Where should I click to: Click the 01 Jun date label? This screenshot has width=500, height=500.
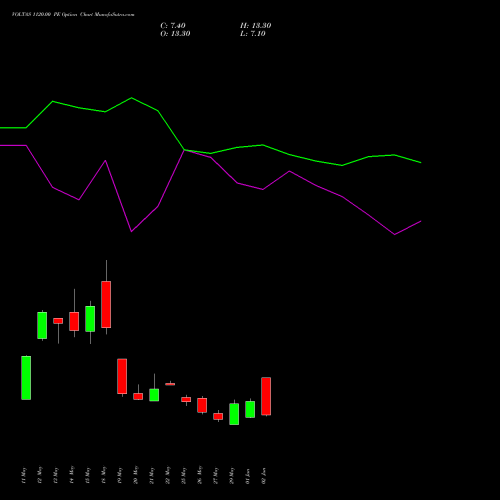click(248, 475)
